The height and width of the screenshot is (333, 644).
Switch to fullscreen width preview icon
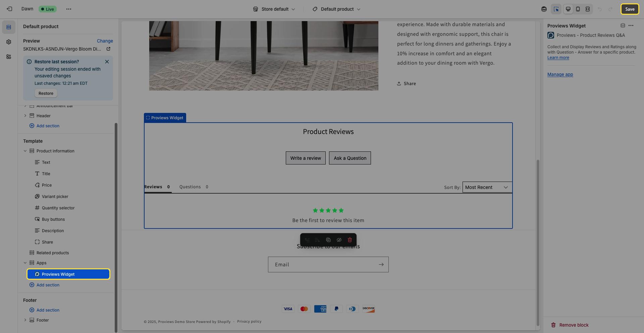point(588,9)
